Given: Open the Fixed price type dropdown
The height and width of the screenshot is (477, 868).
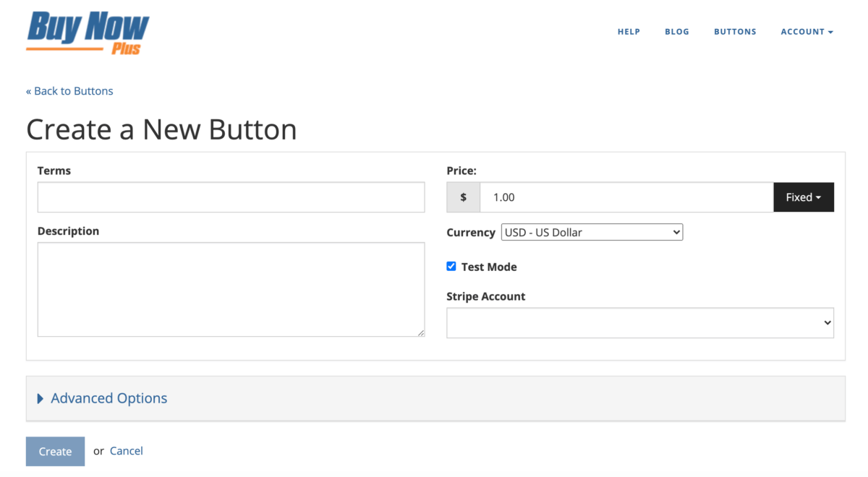Looking at the screenshot, I should 804,197.
